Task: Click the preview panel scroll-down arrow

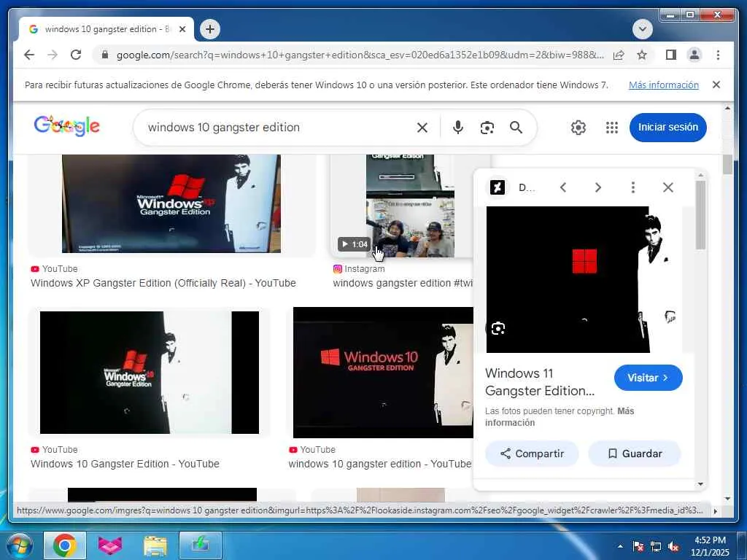Action: point(700,484)
